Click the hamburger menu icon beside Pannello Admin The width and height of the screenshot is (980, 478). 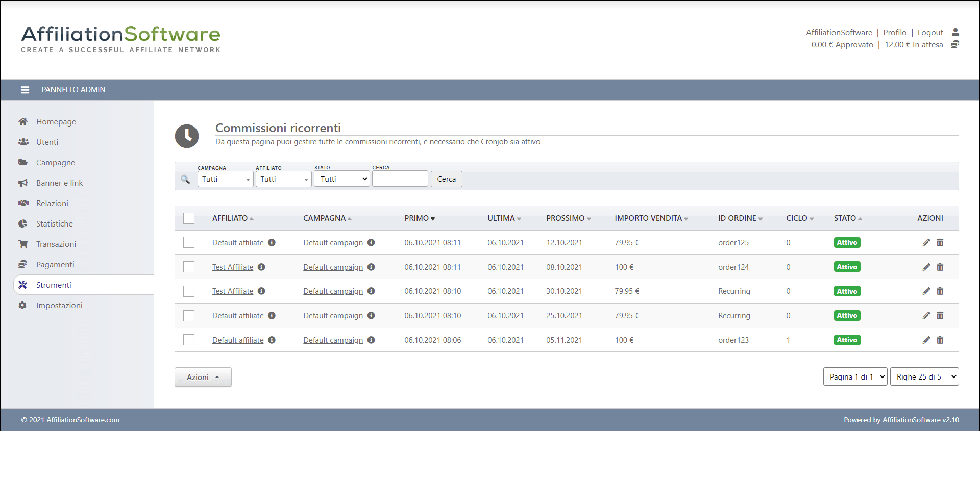click(x=24, y=90)
